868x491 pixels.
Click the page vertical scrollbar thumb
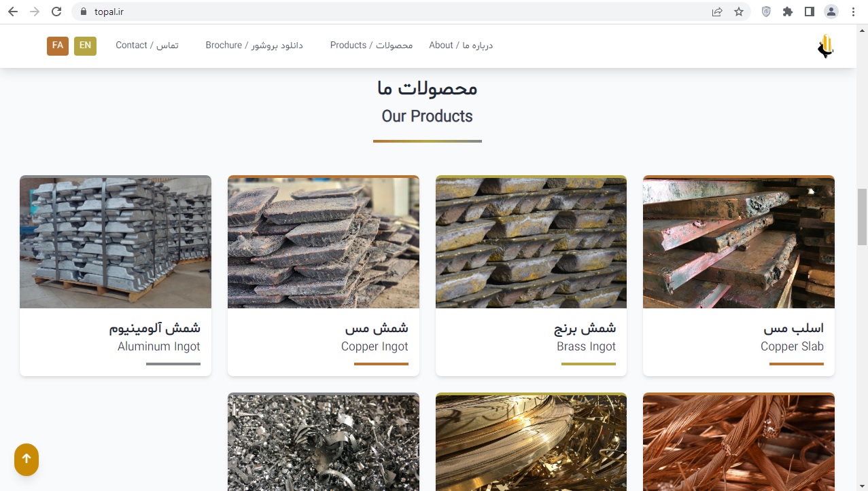point(862,217)
